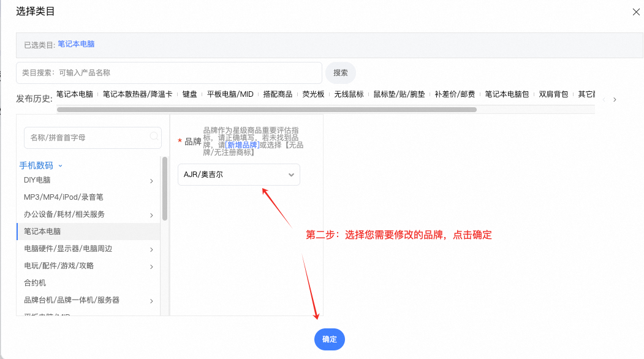Image resolution: width=644 pixels, height=359 pixels.
Task: Expand 电脑硬件/显示器/电脑周边 arrow
Action: pos(151,249)
